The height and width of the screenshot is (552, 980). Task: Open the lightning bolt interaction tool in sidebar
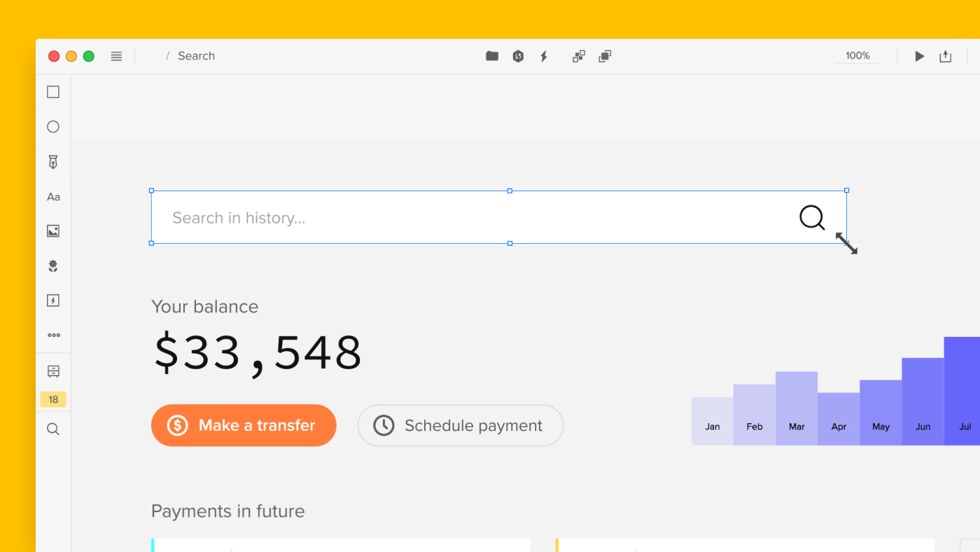pyautogui.click(x=53, y=301)
